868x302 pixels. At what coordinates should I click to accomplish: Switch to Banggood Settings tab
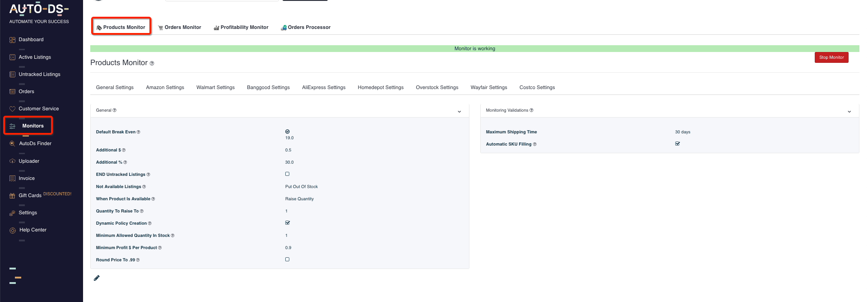click(269, 88)
